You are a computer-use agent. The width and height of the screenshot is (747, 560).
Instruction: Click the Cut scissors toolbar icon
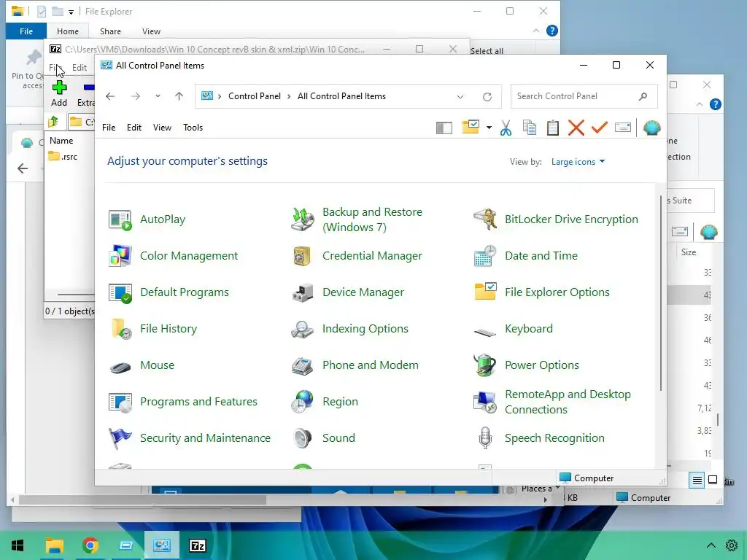pyautogui.click(x=506, y=128)
